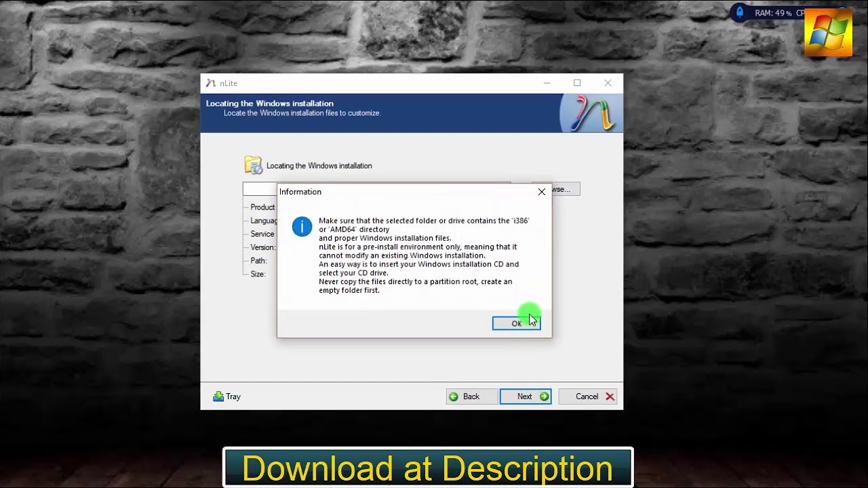This screenshot has width=868, height=488.
Task: Minimize the nLite window
Action: (x=547, y=83)
